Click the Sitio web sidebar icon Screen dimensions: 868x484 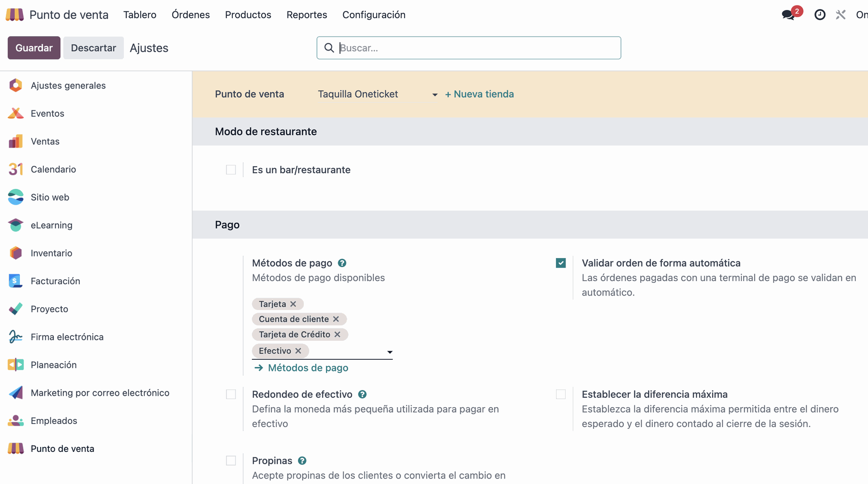16,197
